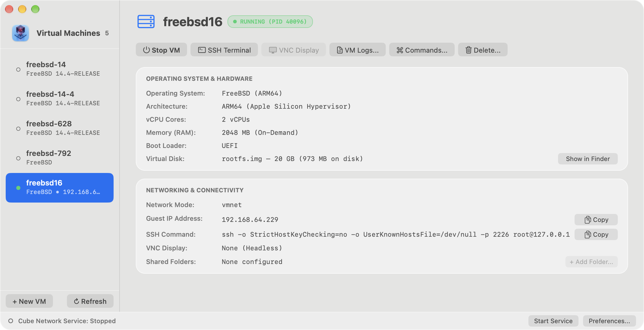Open the SSH Terminal
This screenshot has width=644, height=330.
pyautogui.click(x=224, y=50)
